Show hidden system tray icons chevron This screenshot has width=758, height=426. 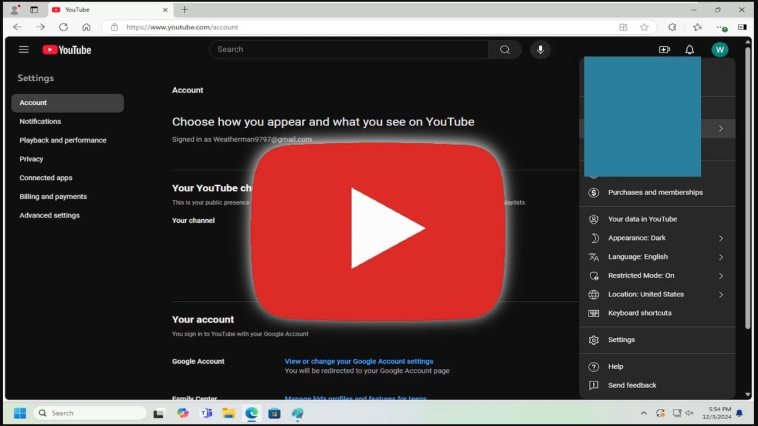tap(643, 413)
